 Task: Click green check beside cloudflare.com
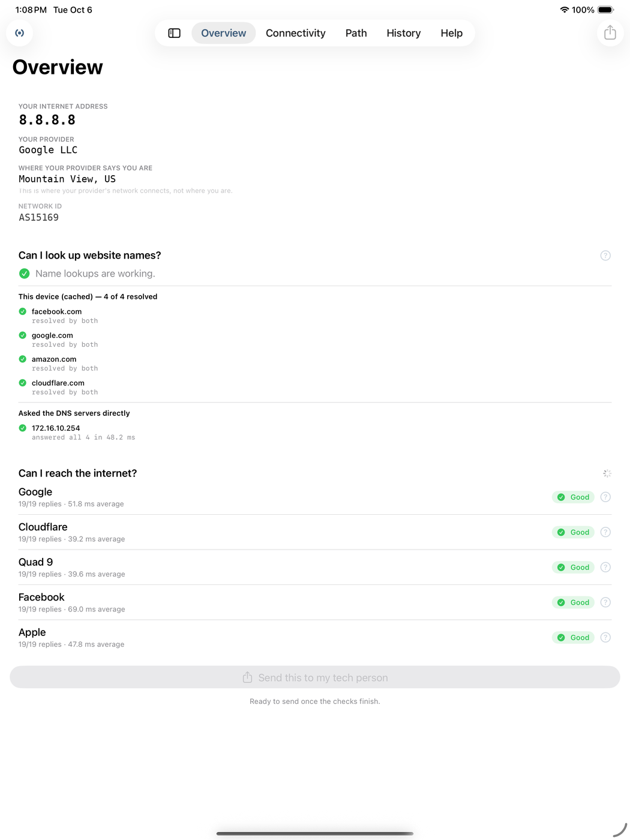tap(23, 383)
